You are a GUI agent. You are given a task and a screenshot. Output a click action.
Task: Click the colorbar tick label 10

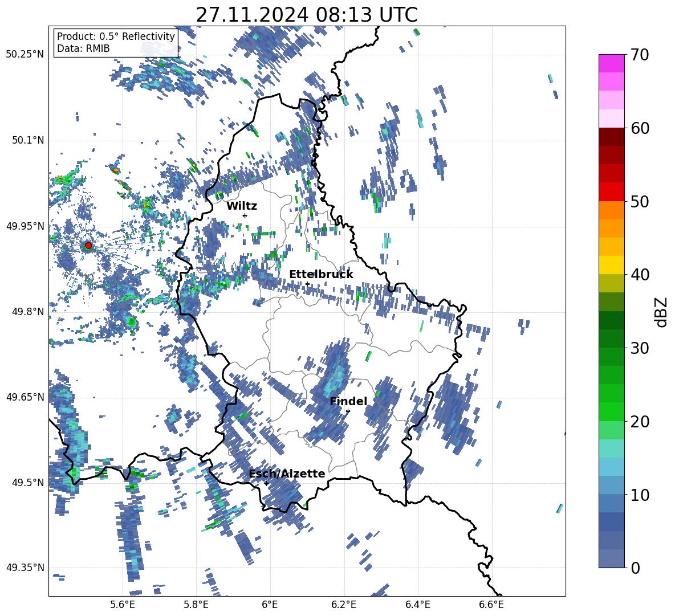click(640, 495)
